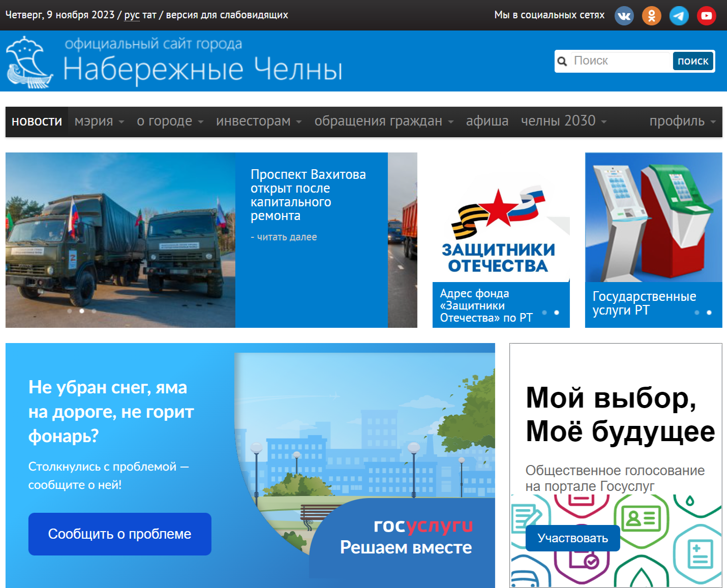This screenshot has width=727, height=588.
Task: Open the Мой выбор, Моё будущее heading
Action: click(620, 414)
